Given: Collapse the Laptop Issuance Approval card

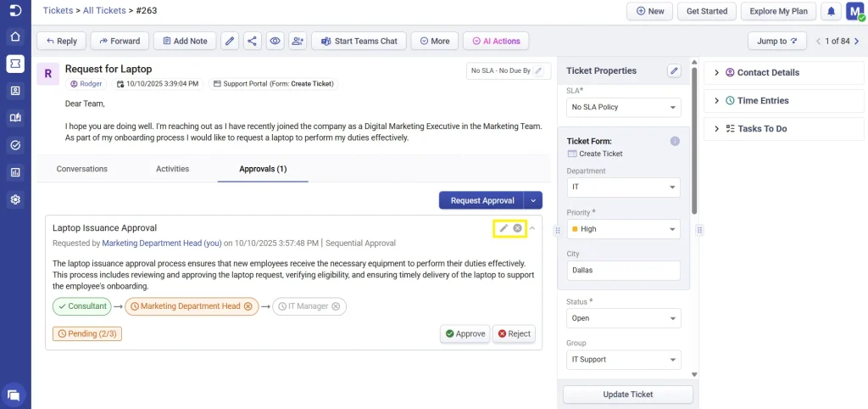Looking at the screenshot, I should pos(532,228).
